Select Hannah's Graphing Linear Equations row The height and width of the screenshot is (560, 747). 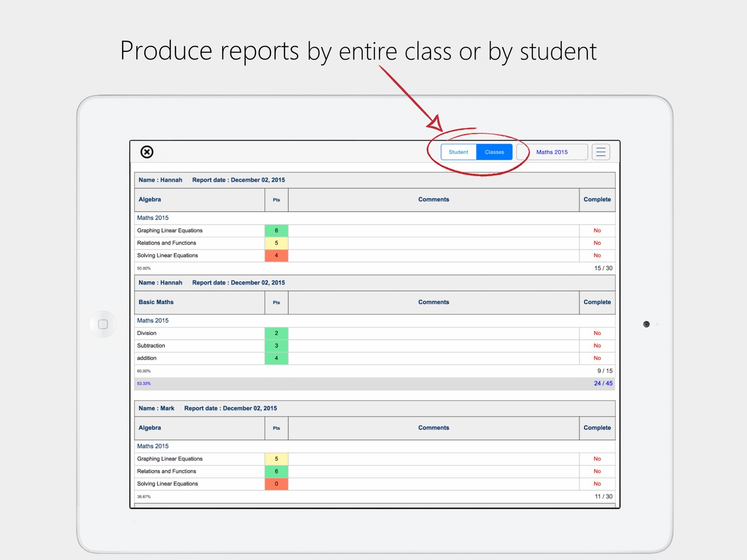click(x=375, y=230)
